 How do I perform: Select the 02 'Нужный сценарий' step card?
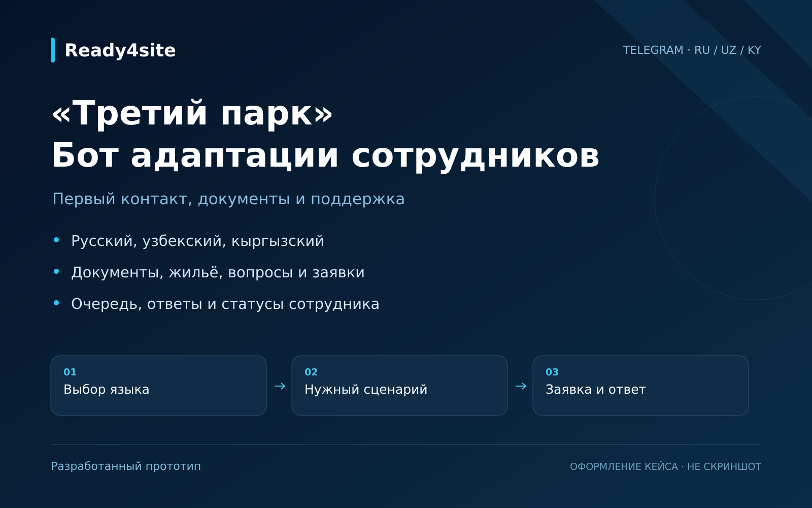[x=399, y=386]
